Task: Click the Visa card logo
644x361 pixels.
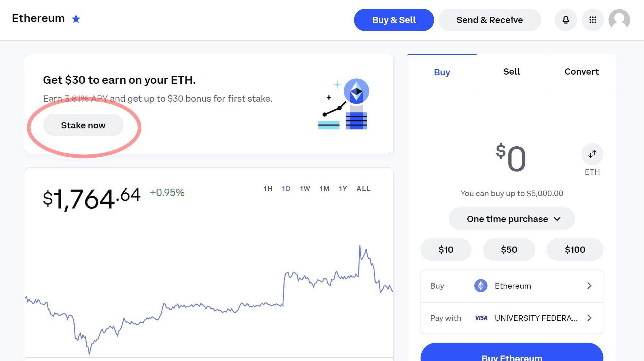Action: coord(481,318)
